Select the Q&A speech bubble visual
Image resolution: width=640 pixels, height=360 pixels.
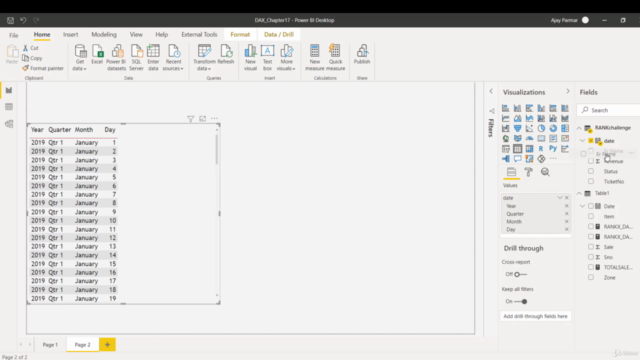tap(517, 159)
